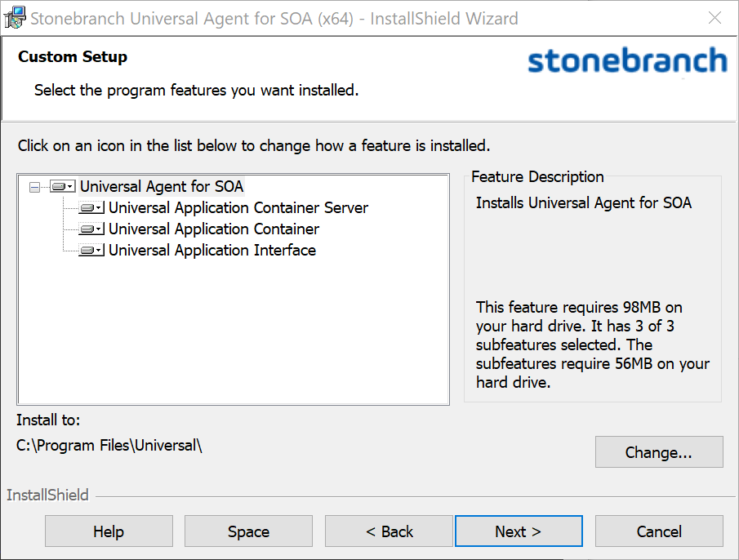The width and height of the screenshot is (739, 560).
Task: Open install options for Universal Application Container Server
Action: pos(91,208)
